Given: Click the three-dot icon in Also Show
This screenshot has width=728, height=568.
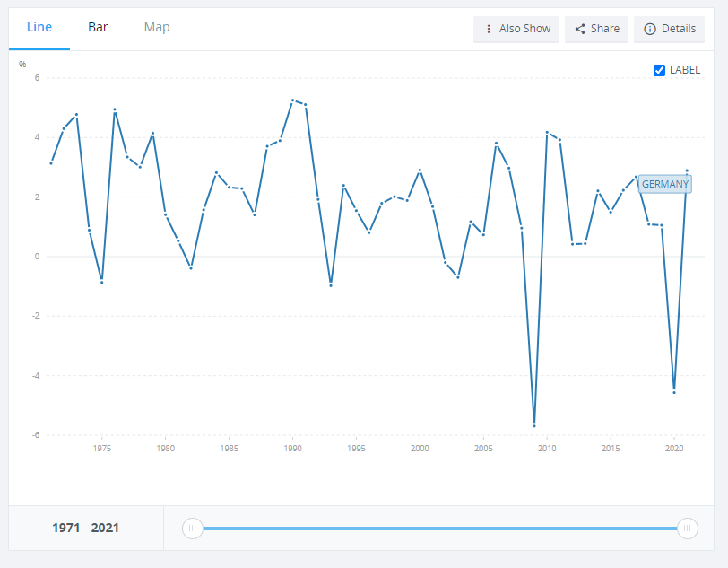Looking at the screenshot, I should point(489,29).
